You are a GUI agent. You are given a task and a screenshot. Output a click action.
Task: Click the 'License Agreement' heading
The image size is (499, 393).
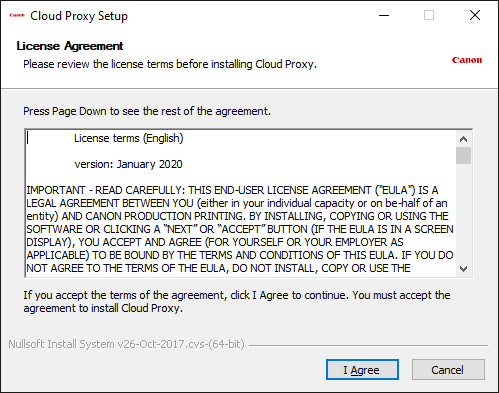(x=70, y=46)
